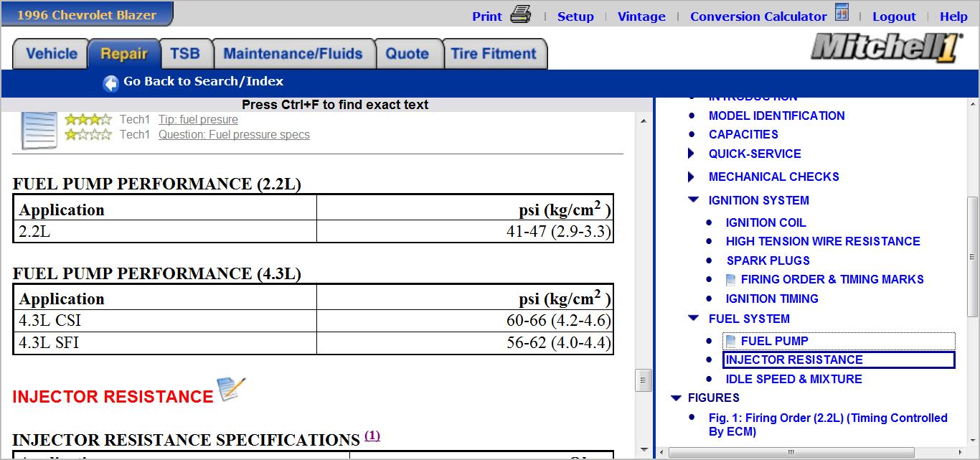Viewport: 980px width, 460px height.
Task: Select Mechanical Checks in the index
Action: [773, 177]
